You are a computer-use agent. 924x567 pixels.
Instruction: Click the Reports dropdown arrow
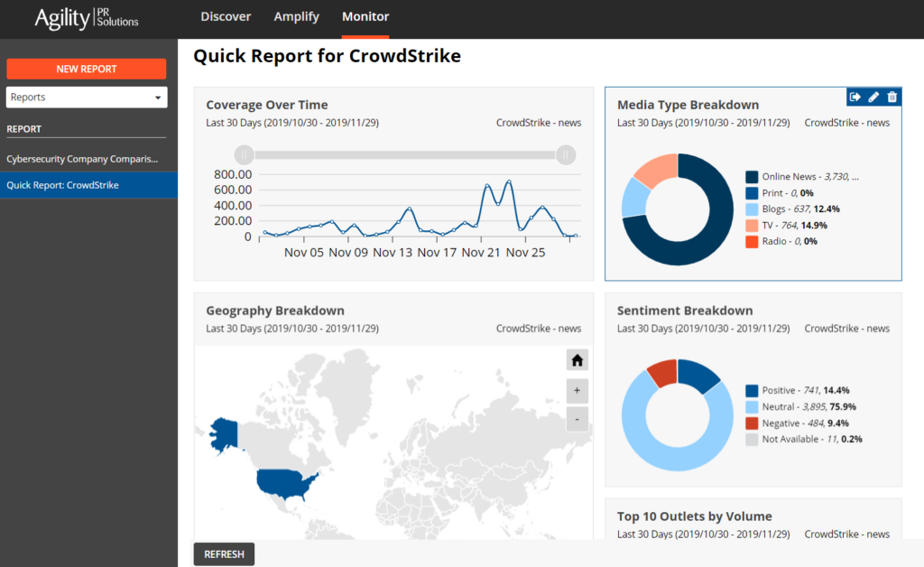pos(158,98)
